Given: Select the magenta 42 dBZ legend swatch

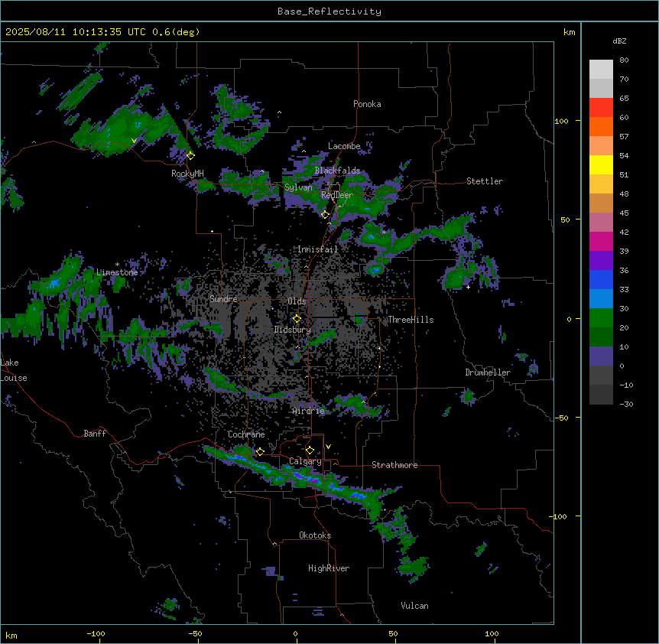Looking at the screenshot, I should pos(601,241).
